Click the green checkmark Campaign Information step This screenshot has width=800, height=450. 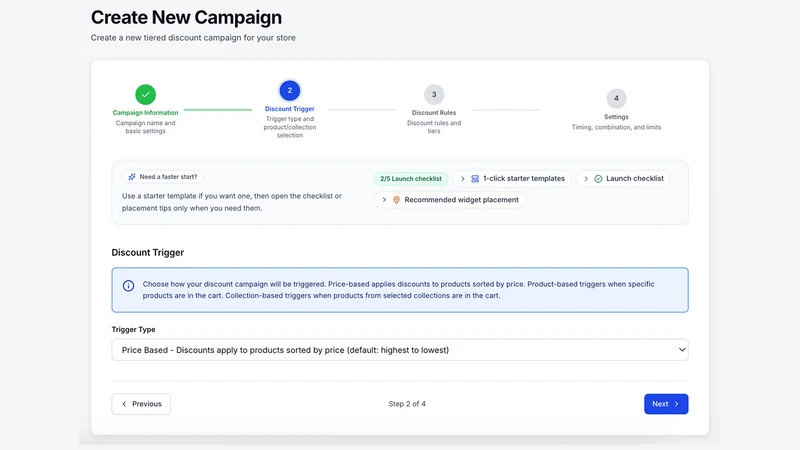(x=145, y=94)
